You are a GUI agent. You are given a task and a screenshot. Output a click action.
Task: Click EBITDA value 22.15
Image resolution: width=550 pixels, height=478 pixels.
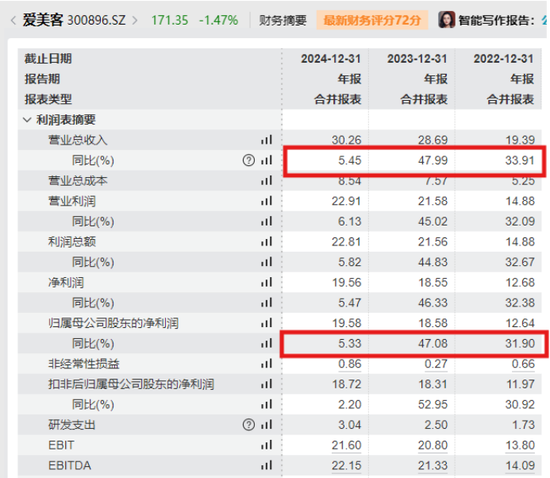(x=347, y=465)
